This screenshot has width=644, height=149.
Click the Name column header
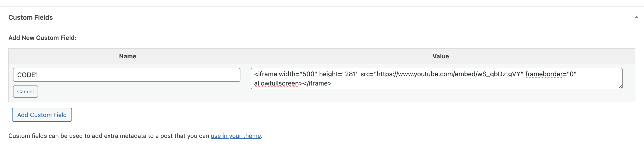pyautogui.click(x=128, y=56)
